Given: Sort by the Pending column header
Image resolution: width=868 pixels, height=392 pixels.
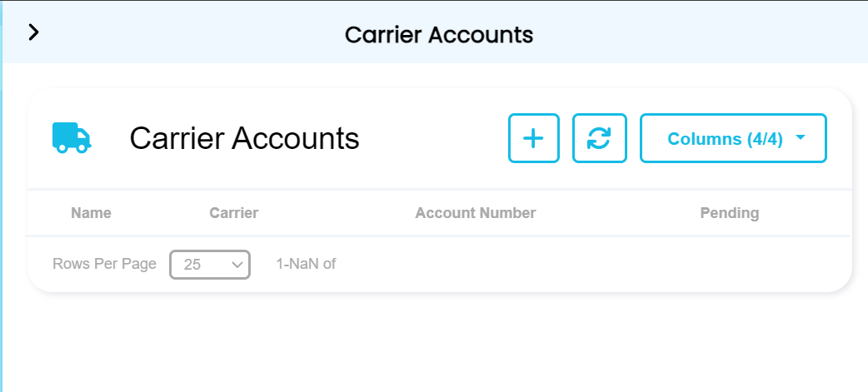Looking at the screenshot, I should pyautogui.click(x=730, y=213).
